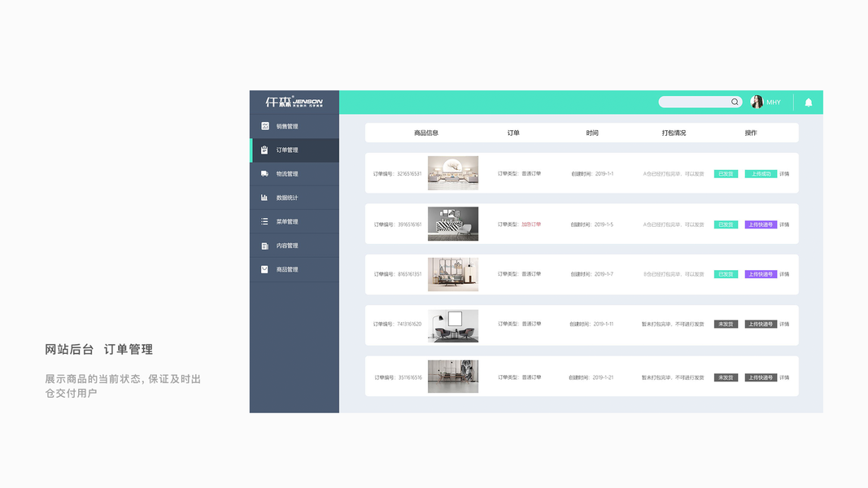
Task: Click 上传快递号 for order 8165161351
Action: pyautogui.click(x=761, y=274)
